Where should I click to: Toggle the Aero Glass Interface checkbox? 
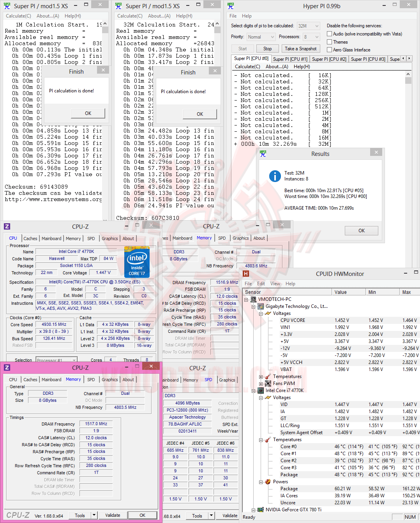pos(330,50)
